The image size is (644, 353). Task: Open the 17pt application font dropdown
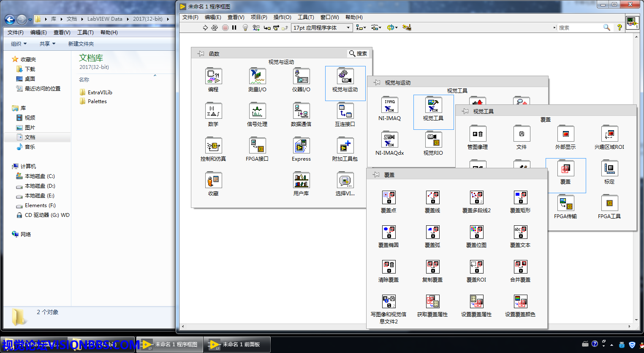(x=322, y=27)
